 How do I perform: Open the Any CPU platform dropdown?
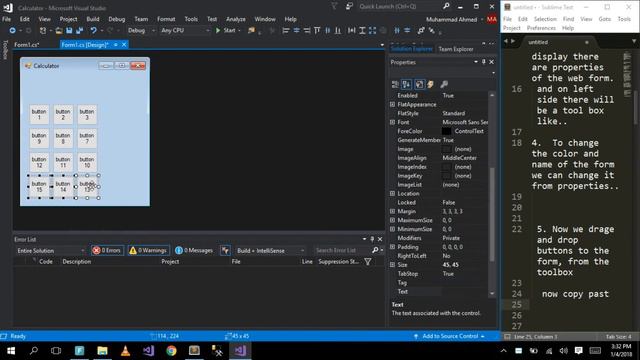pos(185,31)
